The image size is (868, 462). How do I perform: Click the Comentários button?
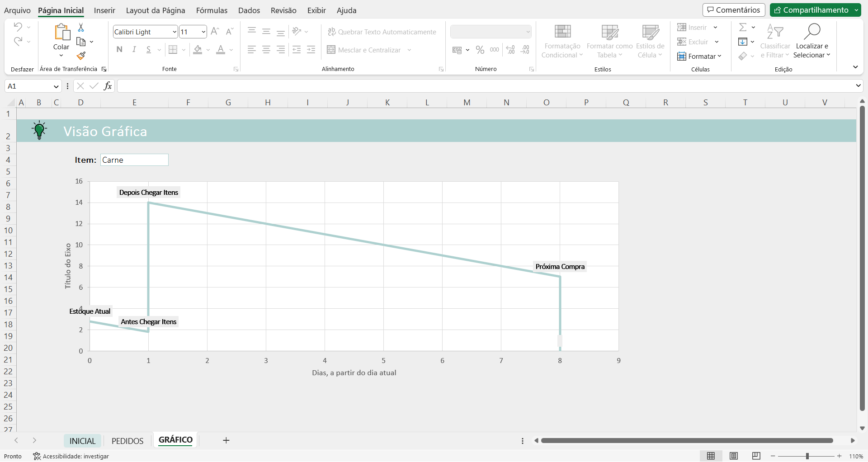click(x=733, y=9)
